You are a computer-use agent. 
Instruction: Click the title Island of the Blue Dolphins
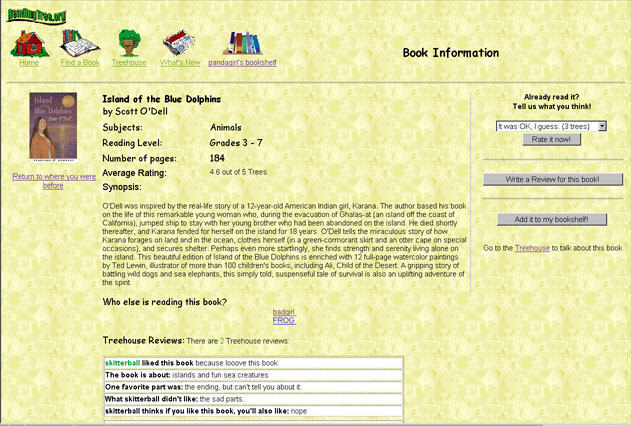161,99
